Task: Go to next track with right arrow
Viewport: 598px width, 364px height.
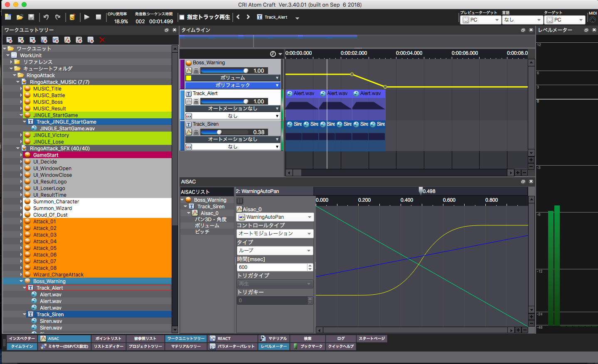Action: click(248, 17)
